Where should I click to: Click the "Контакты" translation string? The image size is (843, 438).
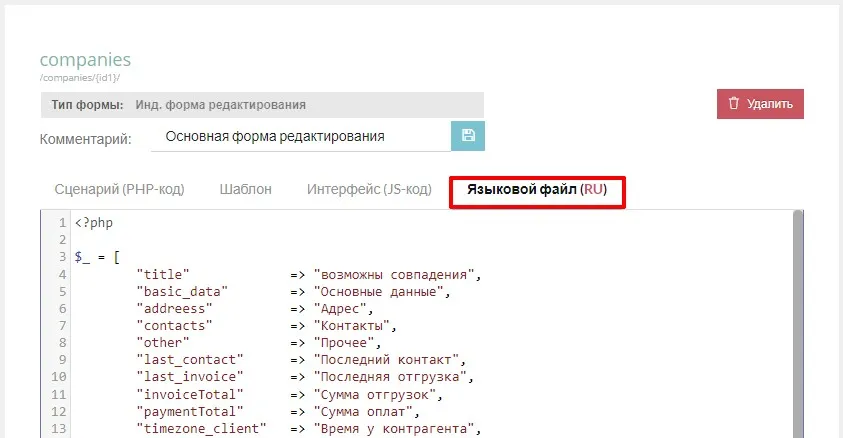click(354, 325)
